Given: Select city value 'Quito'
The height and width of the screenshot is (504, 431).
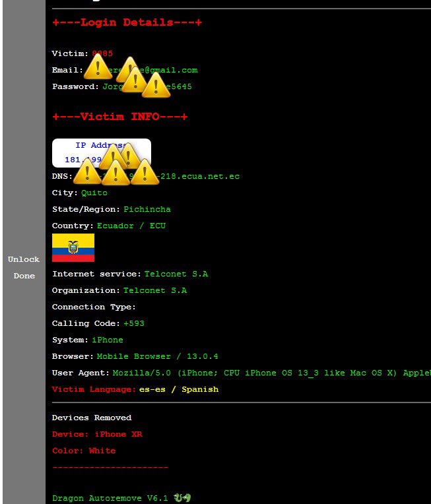Looking at the screenshot, I should [94, 193].
